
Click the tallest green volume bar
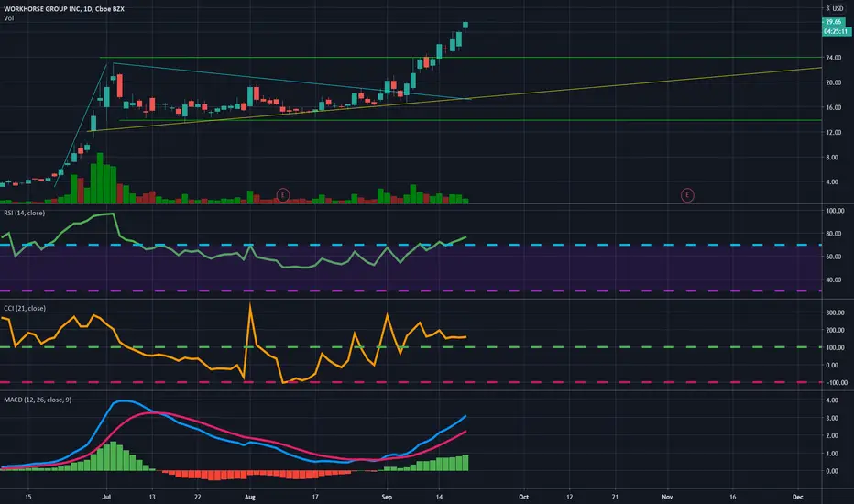100,178
